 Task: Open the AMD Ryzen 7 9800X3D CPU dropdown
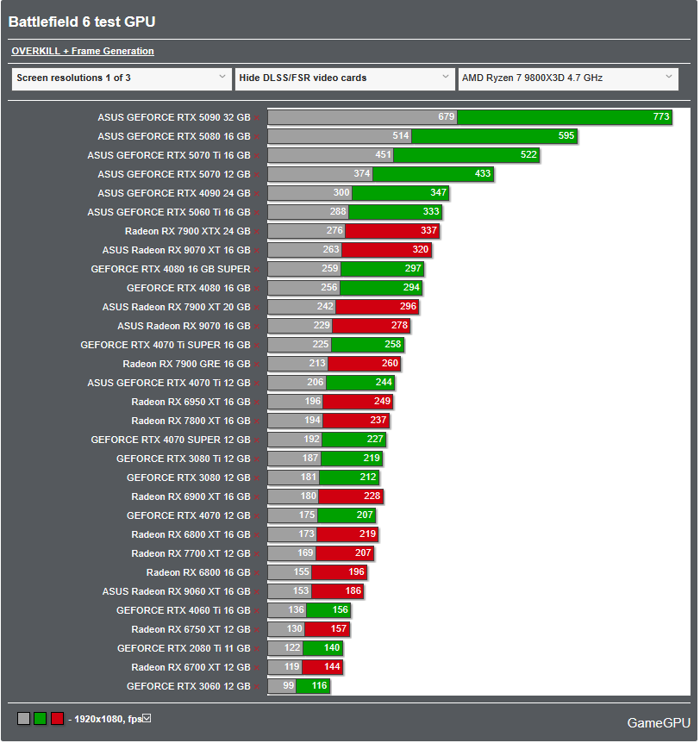568,78
